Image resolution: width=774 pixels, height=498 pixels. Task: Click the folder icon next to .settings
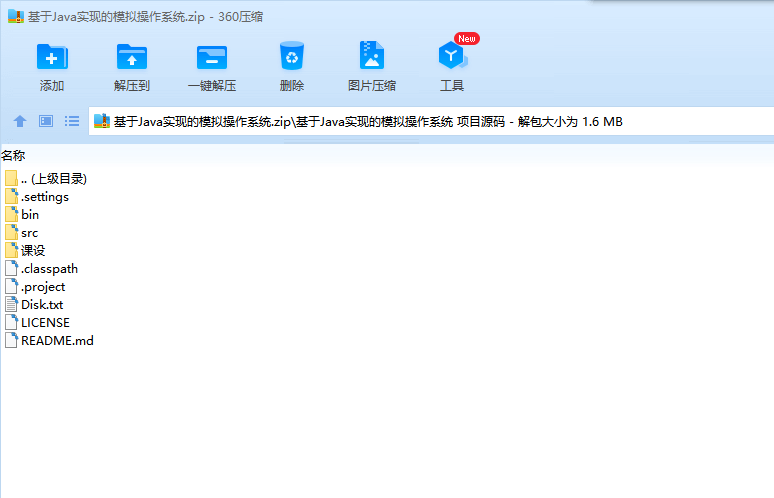pyautogui.click(x=11, y=196)
